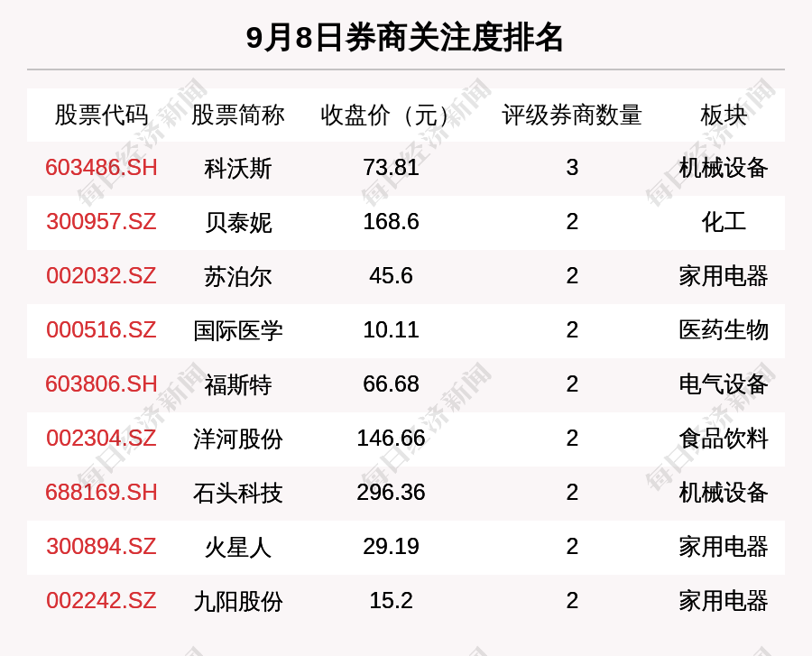
Task: Click broker count 2 in 石头科技 row
Action: 572,493
